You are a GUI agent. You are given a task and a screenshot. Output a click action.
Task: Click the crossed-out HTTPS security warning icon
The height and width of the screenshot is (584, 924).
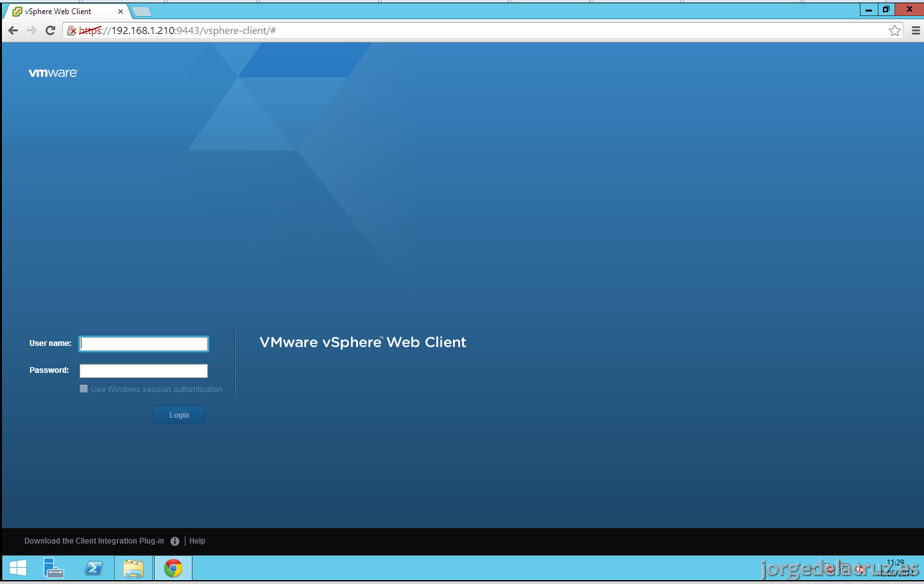tap(72, 30)
